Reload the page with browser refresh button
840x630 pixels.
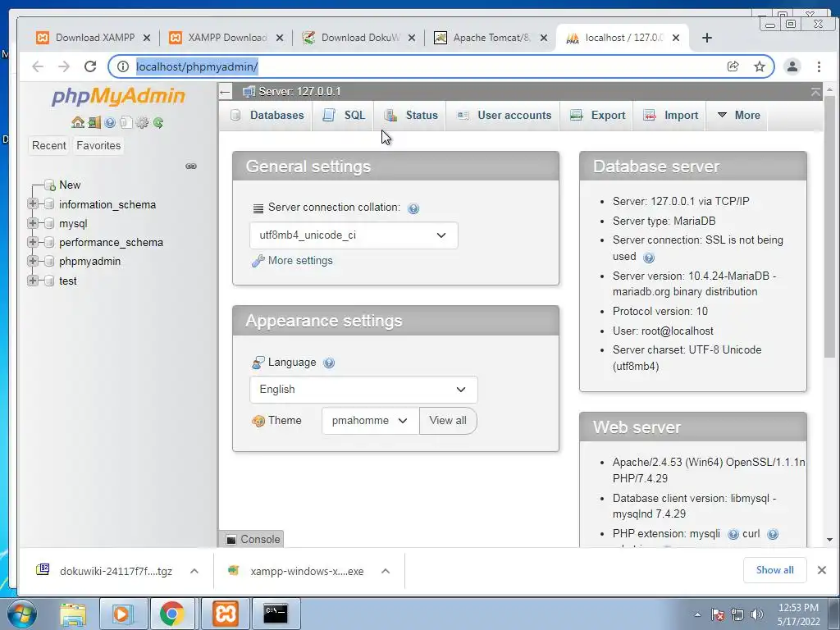point(90,66)
